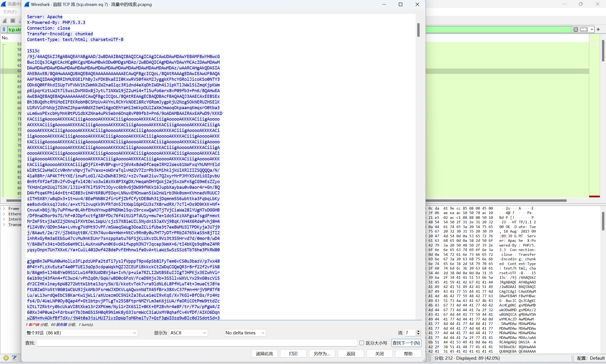The image size is (606, 364).
Task: Click the stream number 7 input field
Action: tap(410, 333)
